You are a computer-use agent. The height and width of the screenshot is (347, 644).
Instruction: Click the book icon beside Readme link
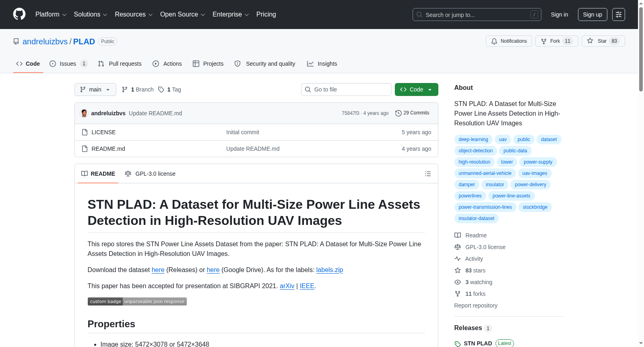[x=458, y=235]
